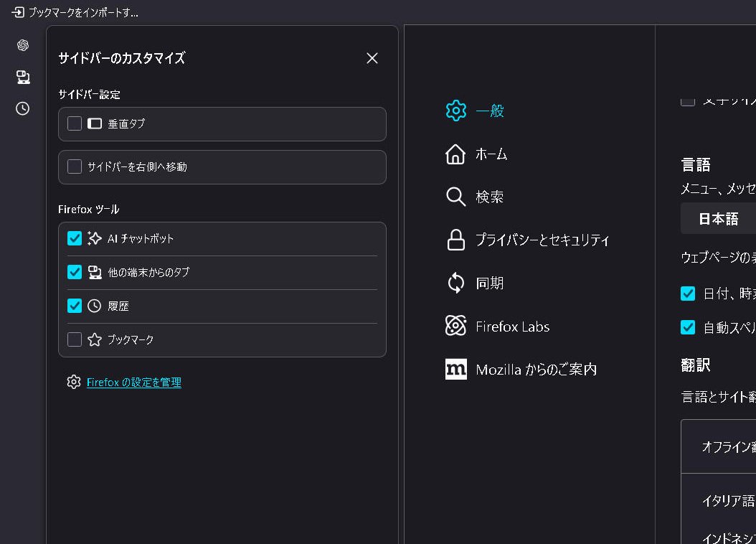Select the home icon for ホーム settings
Viewport: 756px width, 544px height.
(x=456, y=154)
